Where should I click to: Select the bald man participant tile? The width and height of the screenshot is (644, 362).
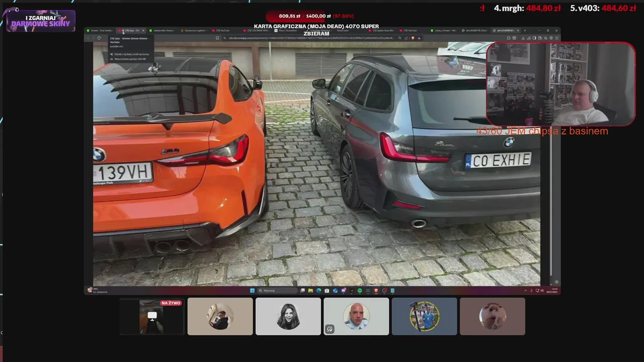click(x=356, y=316)
